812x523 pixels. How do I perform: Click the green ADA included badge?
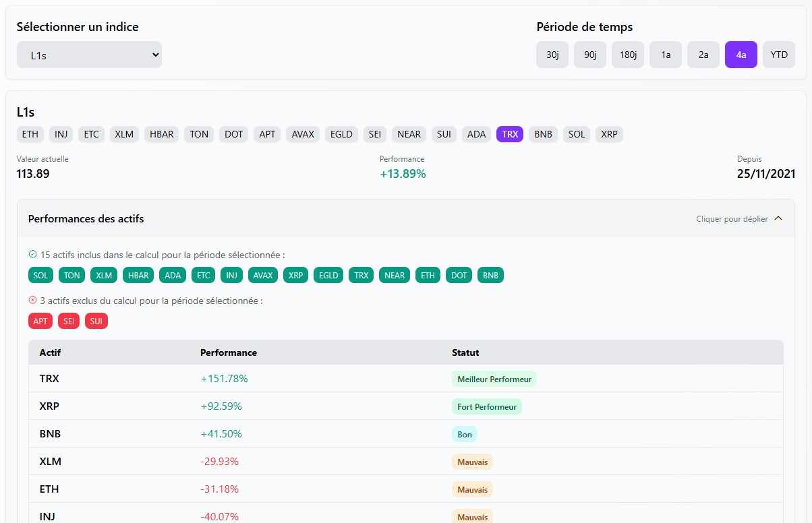(173, 275)
